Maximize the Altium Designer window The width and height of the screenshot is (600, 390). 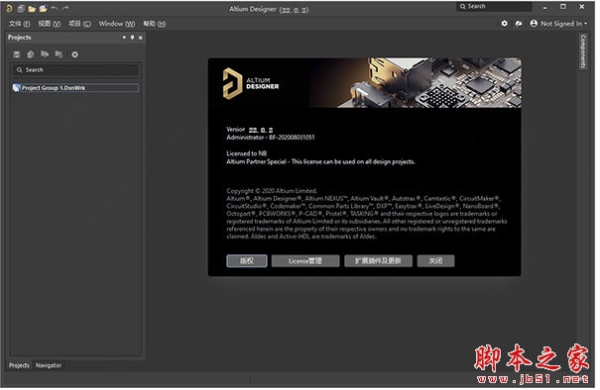point(563,7)
